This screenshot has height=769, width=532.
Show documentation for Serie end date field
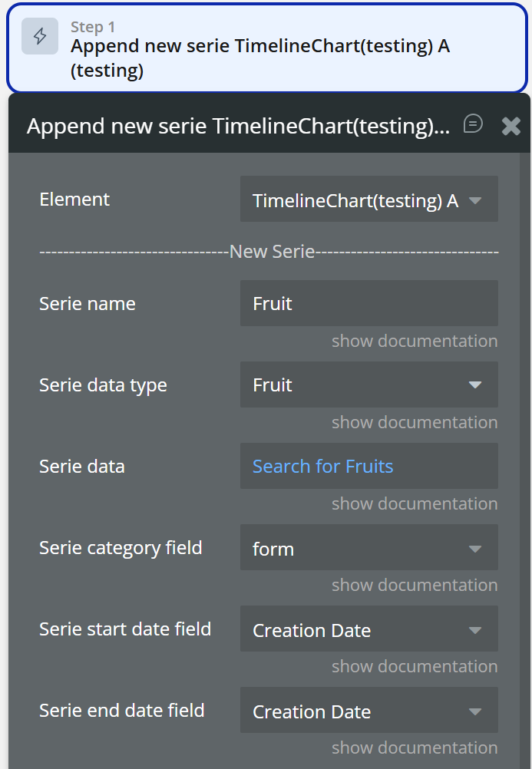415,748
